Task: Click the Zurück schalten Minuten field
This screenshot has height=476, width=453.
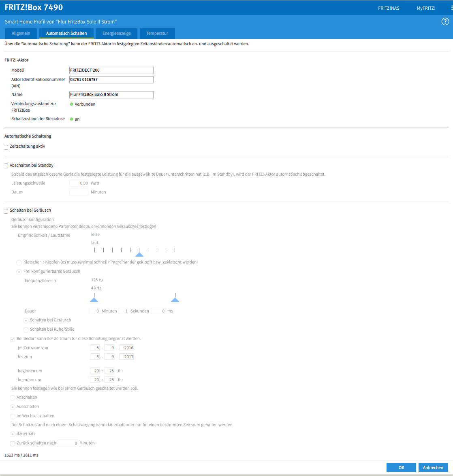Action: coord(68,443)
